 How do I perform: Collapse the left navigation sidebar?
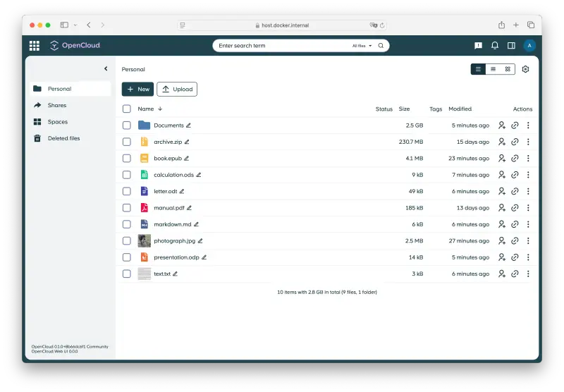(x=106, y=68)
